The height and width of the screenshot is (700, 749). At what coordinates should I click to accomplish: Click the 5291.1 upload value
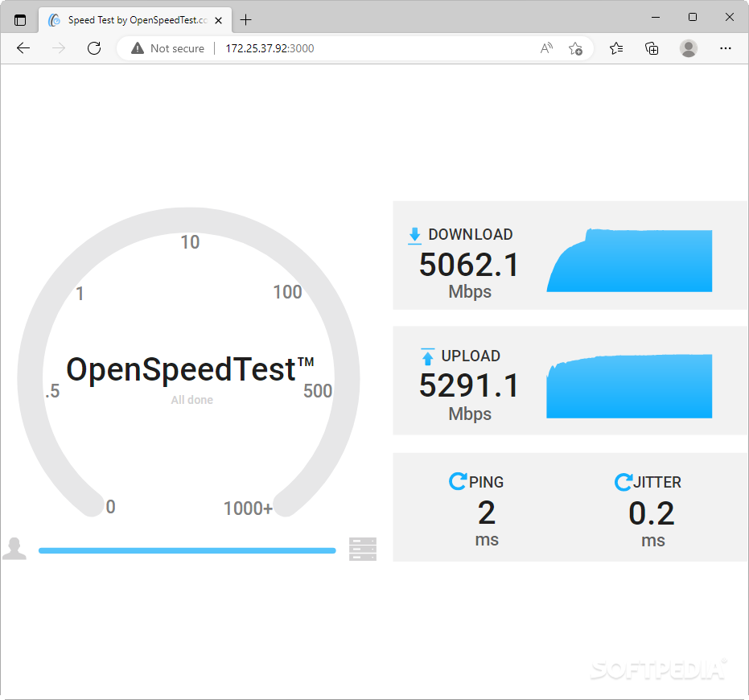pos(468,385)
